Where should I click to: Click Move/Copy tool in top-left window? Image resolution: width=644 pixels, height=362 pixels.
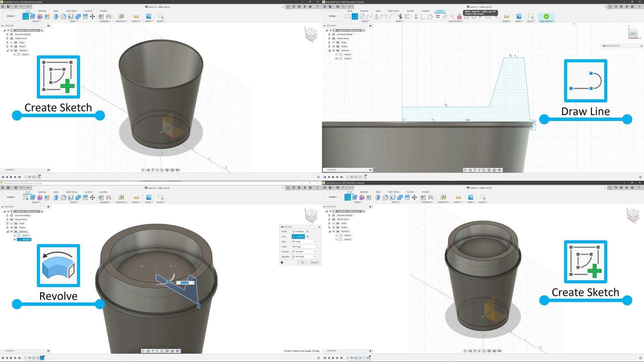pyautogui.click(x=92, y=16)
